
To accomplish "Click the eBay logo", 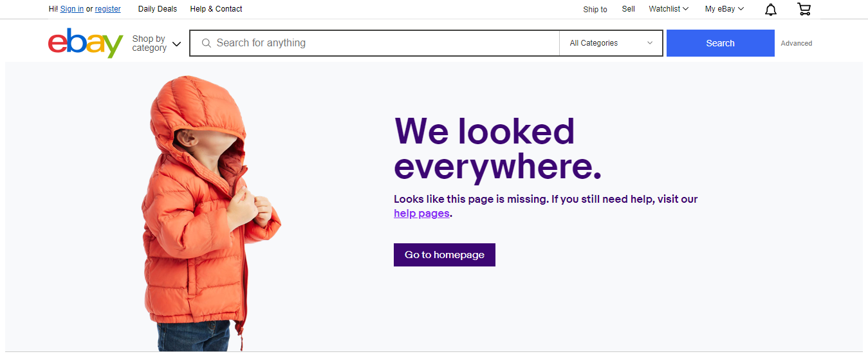I will (x=86, y=43).
